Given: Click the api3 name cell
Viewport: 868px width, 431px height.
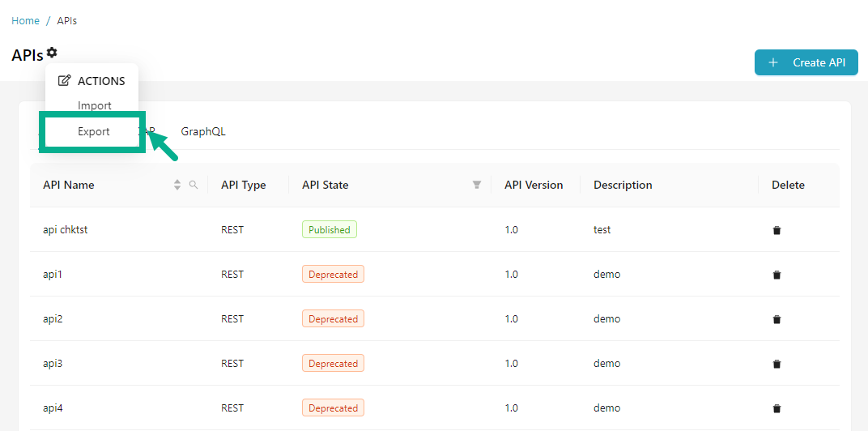Looking at the screenshot, I should [53, 364].
